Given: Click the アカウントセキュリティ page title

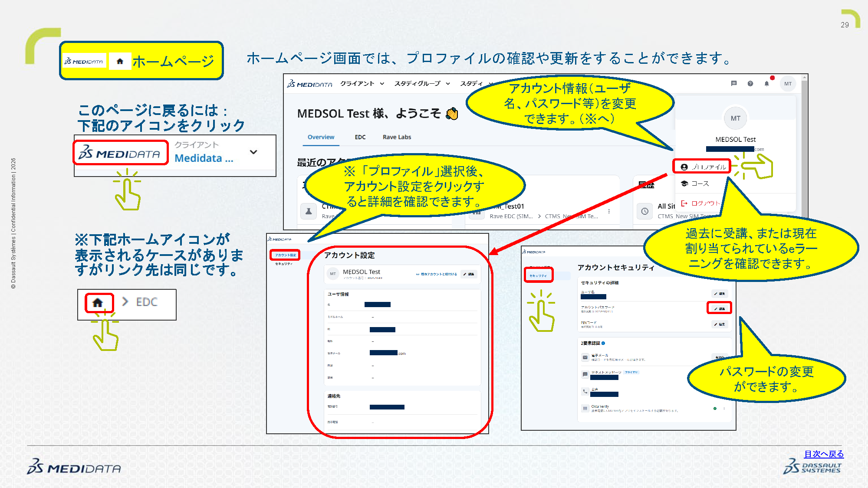Looking at the screenshot, I should point(616,268).
